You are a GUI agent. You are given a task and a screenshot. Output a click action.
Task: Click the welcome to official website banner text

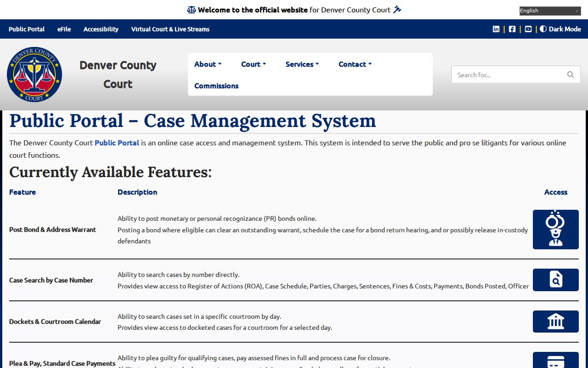point(294,10)
